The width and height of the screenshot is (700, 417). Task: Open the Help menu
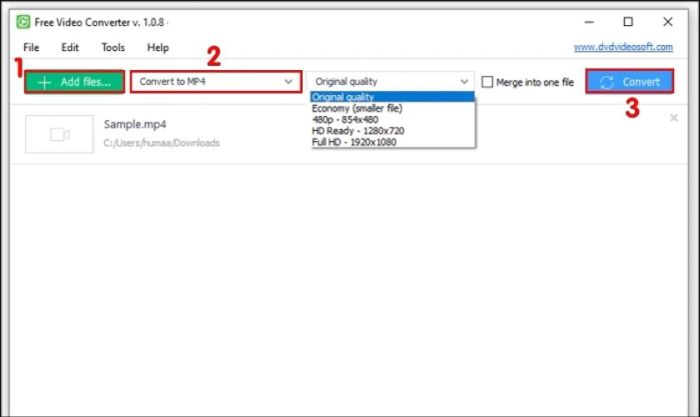tap(158, 47)
